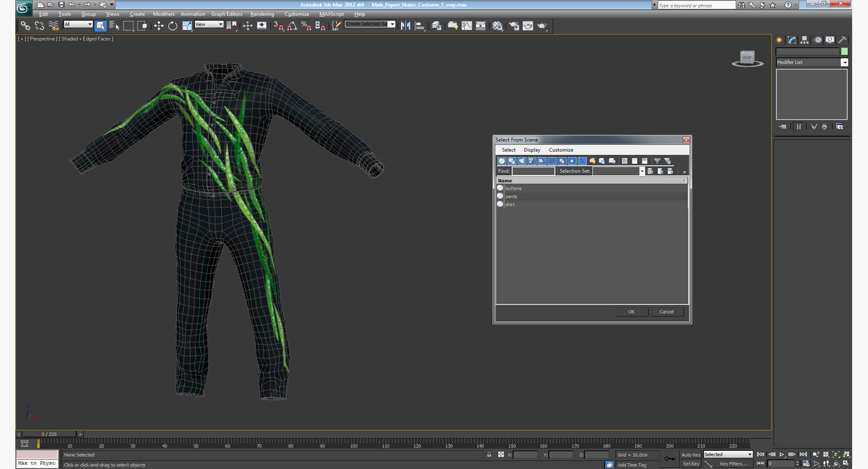
Task: Open the Modifiers menu
Action: click(164, 14)
